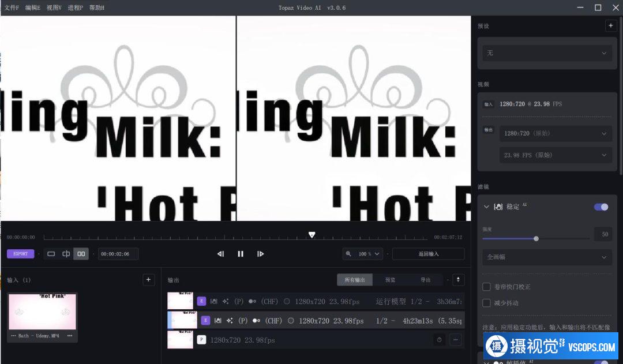
Task: Select side-by-side view layout icon
Action: pyautogui.click(x=81, y=254)
